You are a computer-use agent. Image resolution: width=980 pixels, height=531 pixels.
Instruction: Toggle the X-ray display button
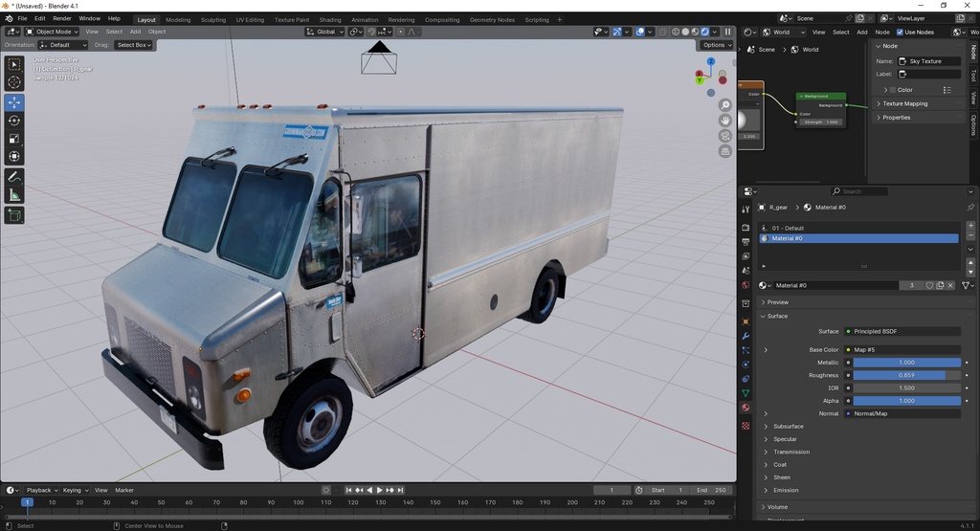coord(662,32)
